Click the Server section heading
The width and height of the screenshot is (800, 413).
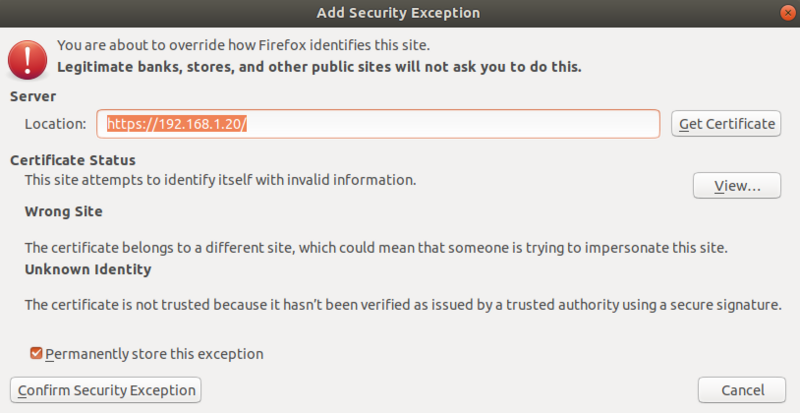(x=33, y=96)
